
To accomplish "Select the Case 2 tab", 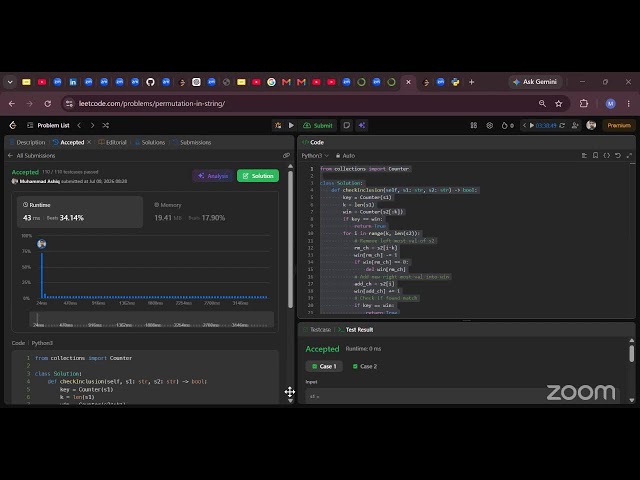I will (365, 367).
